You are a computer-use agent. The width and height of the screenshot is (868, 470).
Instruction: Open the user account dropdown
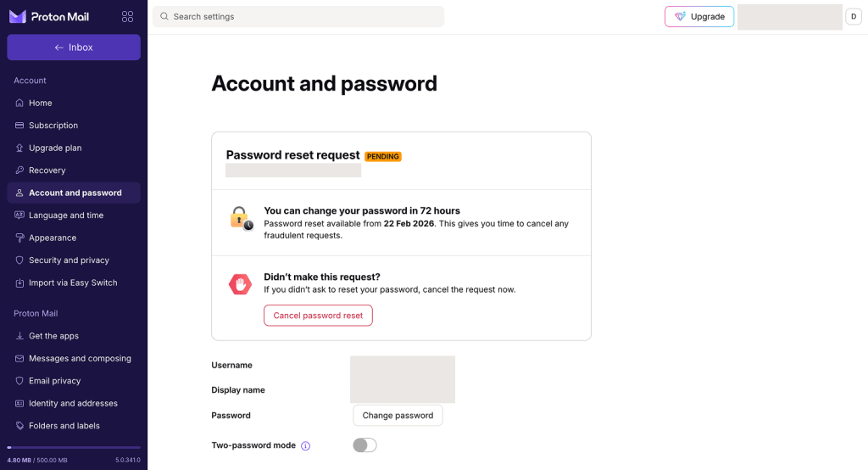[x=854, y=17]
